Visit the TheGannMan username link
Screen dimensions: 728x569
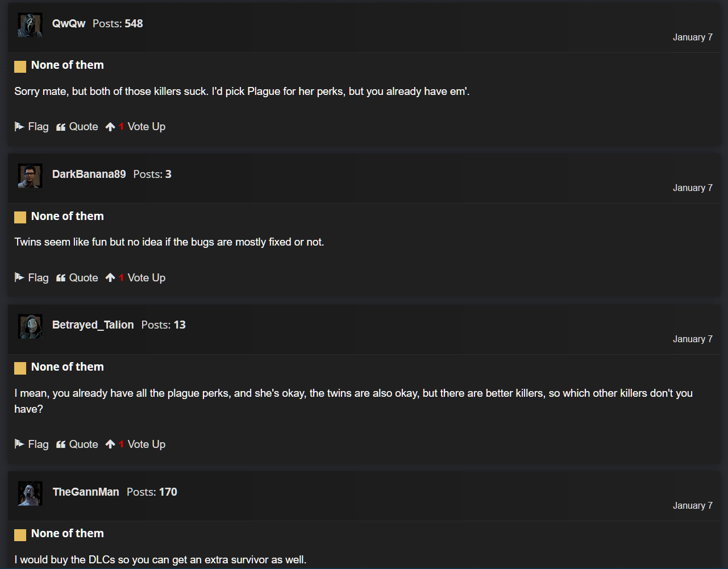(x=86, y=492)
